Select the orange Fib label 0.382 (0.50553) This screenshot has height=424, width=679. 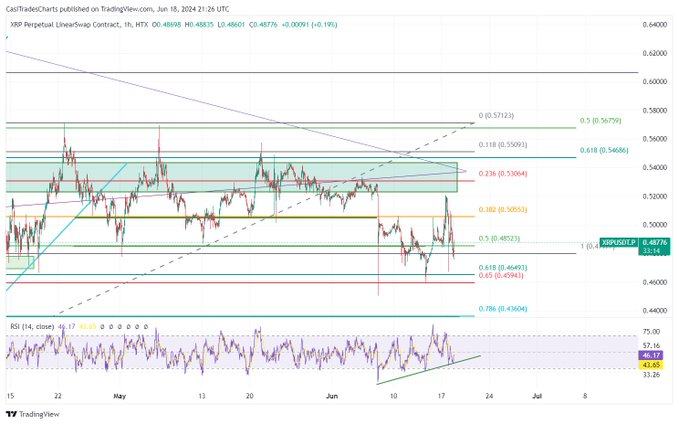[x=503, y=210]
